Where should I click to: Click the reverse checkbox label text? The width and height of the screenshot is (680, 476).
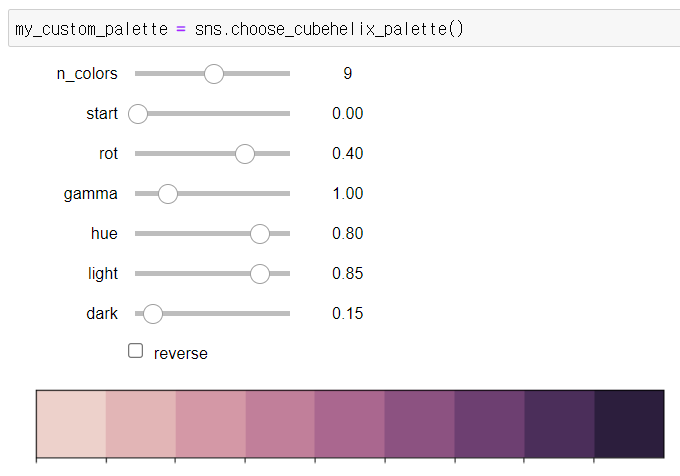(x=181, y=353)
